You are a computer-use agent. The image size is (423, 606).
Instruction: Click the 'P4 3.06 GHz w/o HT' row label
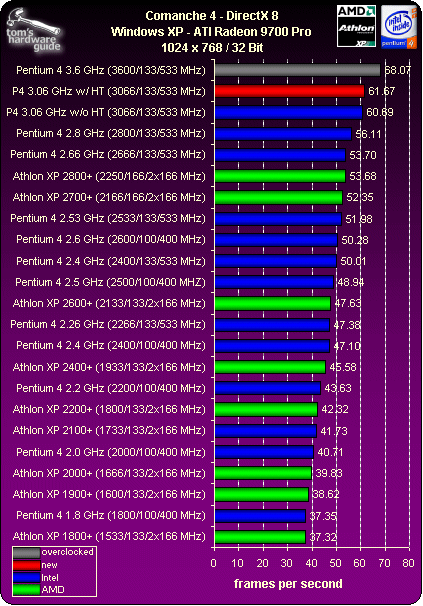click(x=106, y=112)
